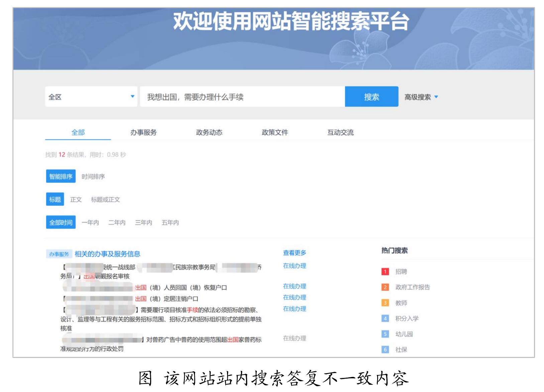Filter results to 五年内

click(170, 223)
